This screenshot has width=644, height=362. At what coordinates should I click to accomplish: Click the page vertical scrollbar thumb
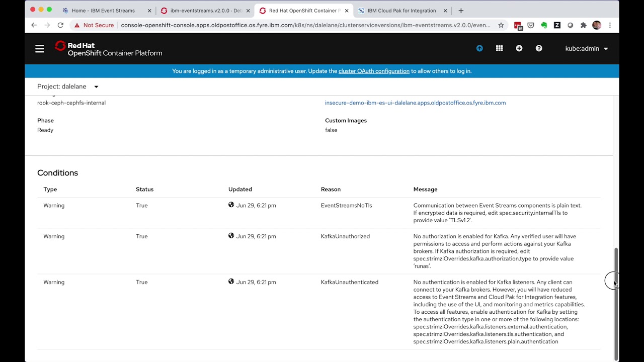(616, 302)
